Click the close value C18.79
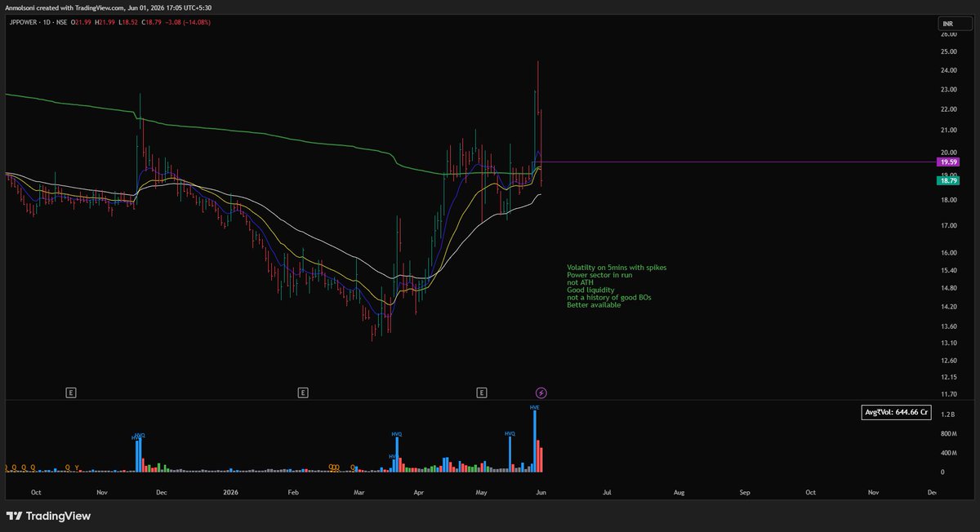The image size is (980, 532). [x=150, y=22]
